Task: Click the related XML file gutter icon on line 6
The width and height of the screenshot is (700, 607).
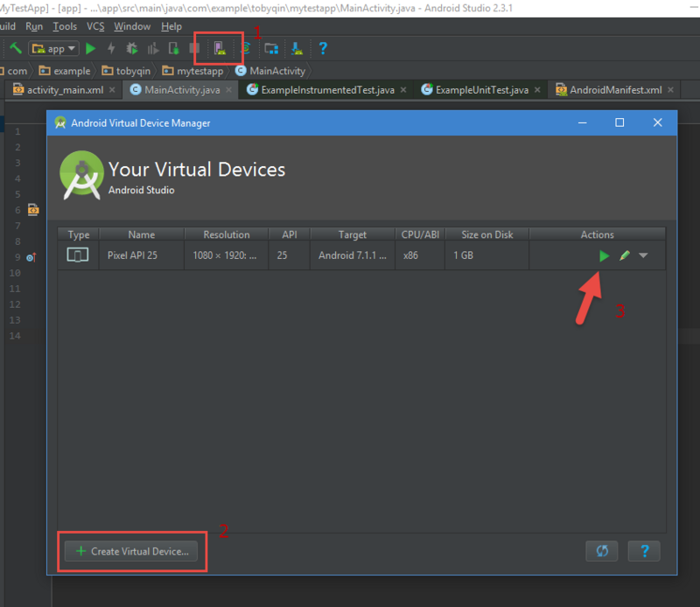Action: tap(33, 209)
